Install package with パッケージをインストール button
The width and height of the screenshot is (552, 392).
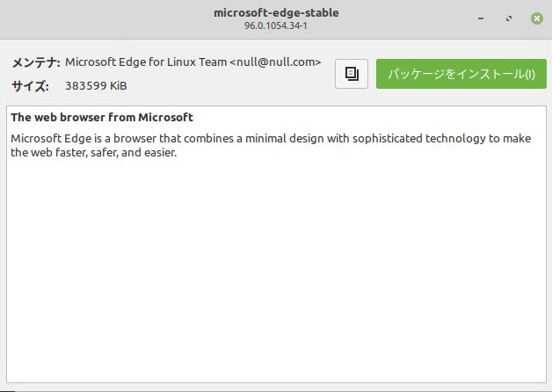461,74
